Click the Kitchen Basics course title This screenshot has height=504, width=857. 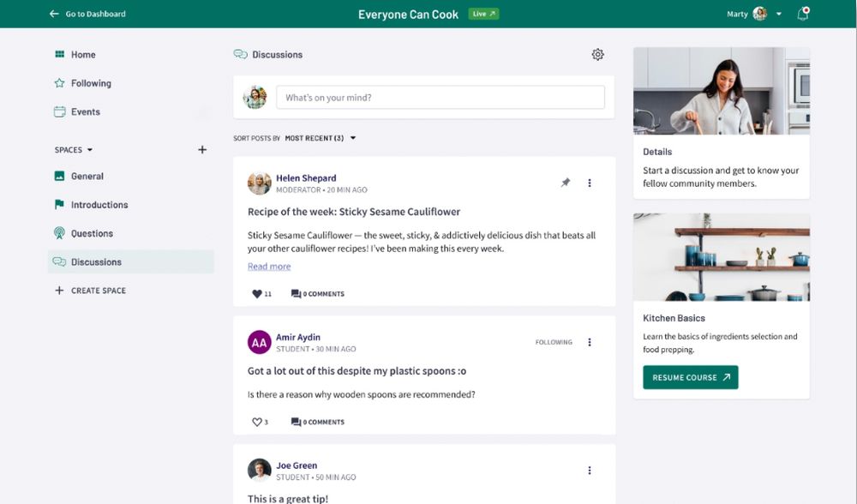tap(674, 318)
